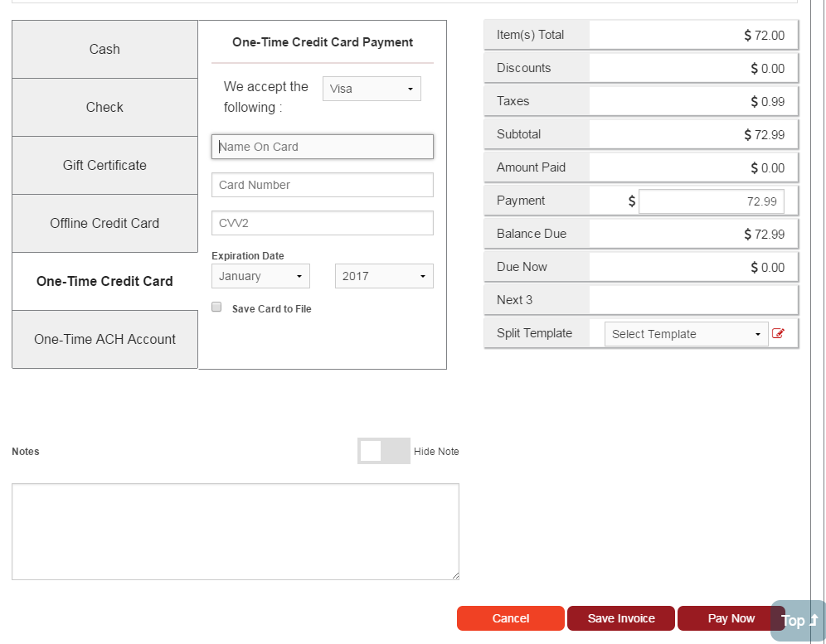Switch to the Check payment tab

tap(104, 108)
